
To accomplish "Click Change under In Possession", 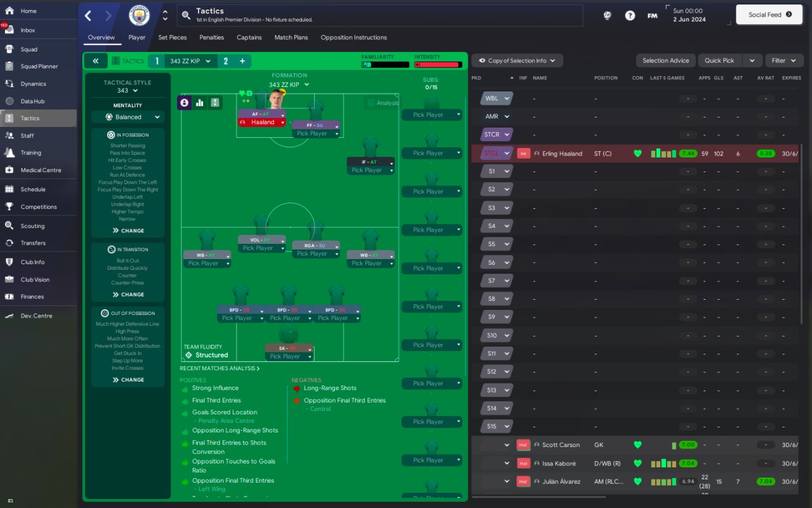I will [128, 231].
